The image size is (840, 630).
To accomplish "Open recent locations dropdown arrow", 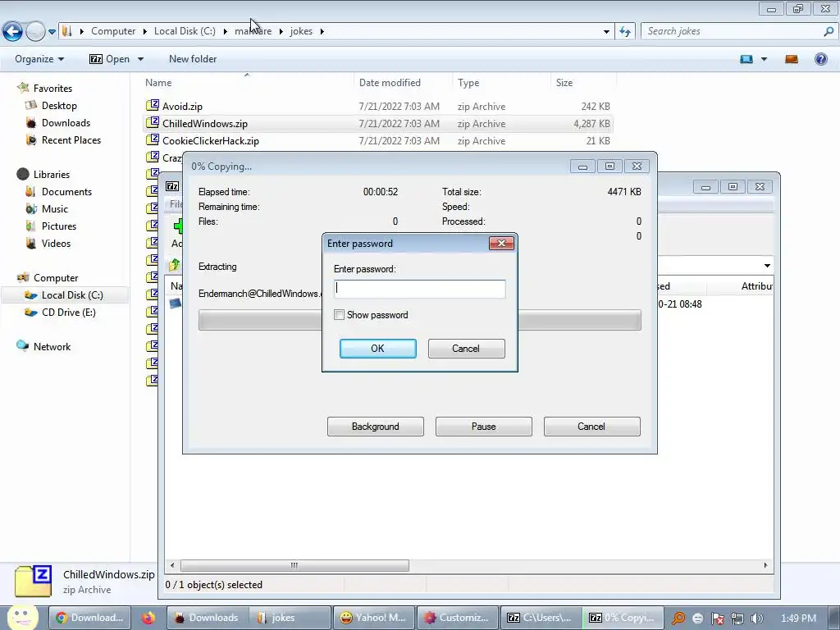I will (52, 32).
